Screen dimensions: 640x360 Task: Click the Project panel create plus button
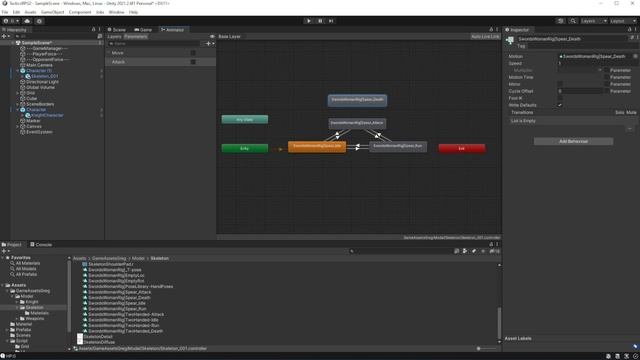point(5,251)
